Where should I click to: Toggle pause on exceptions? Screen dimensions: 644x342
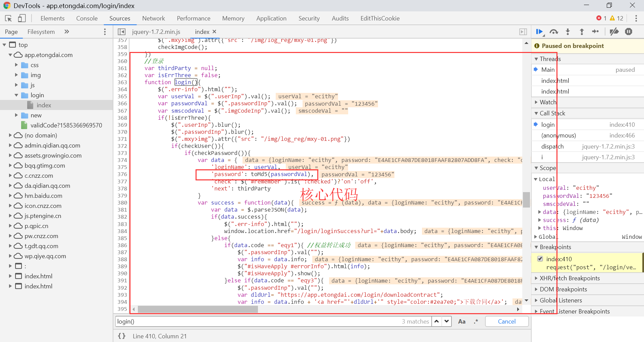(x=629, y=32)
